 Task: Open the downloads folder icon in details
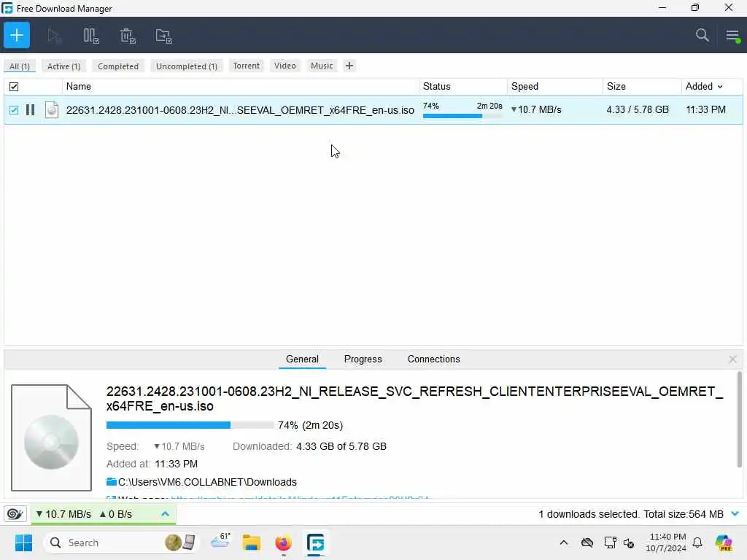112,482
